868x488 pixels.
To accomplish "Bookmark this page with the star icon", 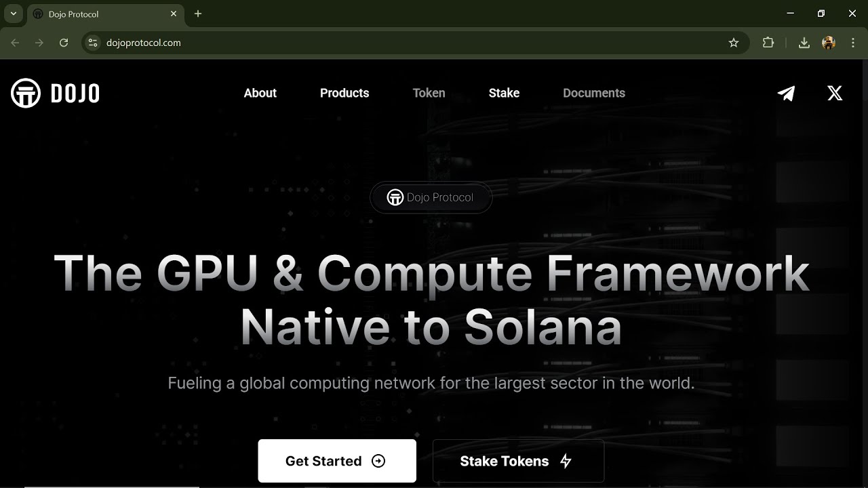I will coord(733,43).
